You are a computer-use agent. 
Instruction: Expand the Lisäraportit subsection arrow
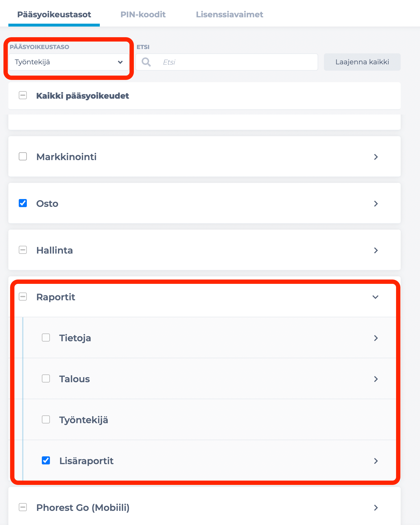[x=376, y=461]
